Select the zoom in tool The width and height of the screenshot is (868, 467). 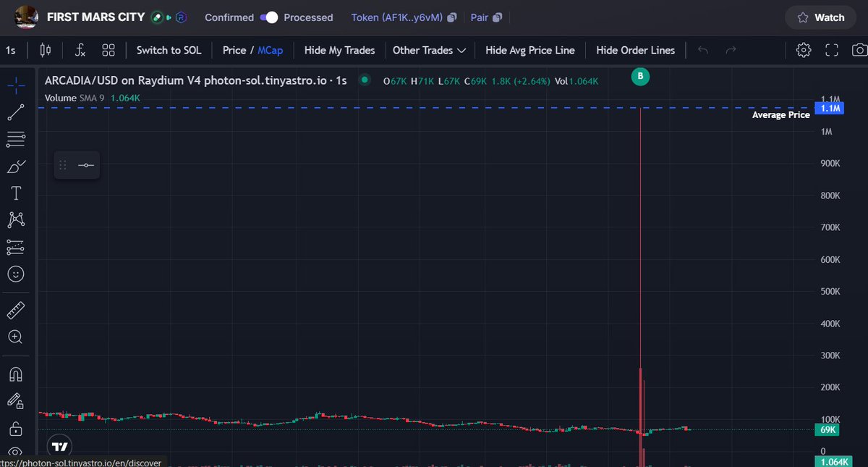pyautogui.click(x=16, y=337)
